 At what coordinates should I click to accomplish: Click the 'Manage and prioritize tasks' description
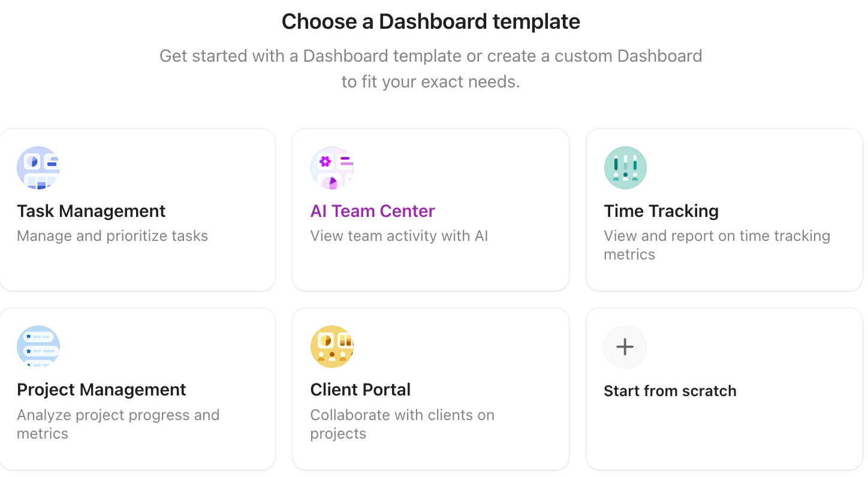coord(112,236)
